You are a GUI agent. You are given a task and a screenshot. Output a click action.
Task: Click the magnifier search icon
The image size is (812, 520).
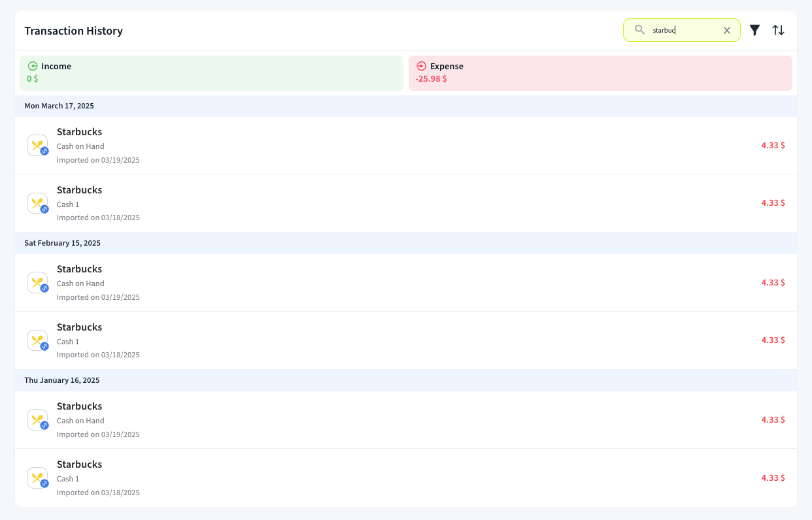point(640,30)
